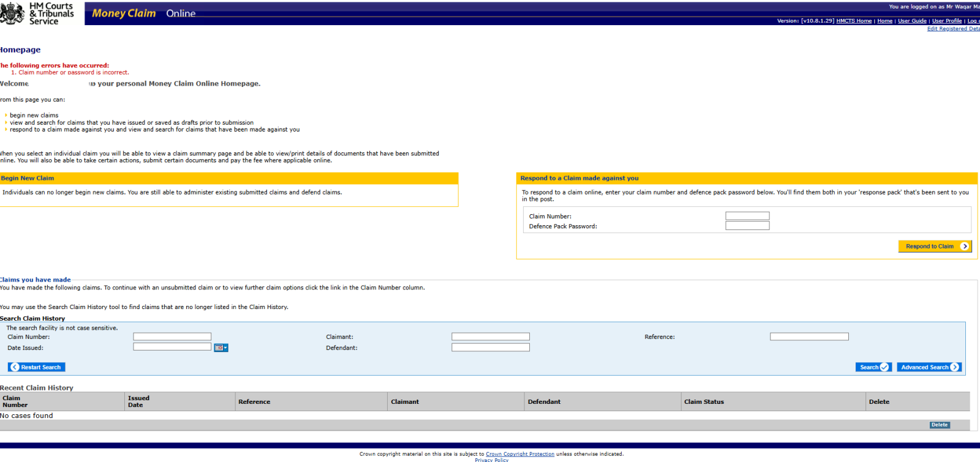Viewport: 980px width, 462px height.
Task: Focus the Claim Number field in Respond box
Action: 747,216
